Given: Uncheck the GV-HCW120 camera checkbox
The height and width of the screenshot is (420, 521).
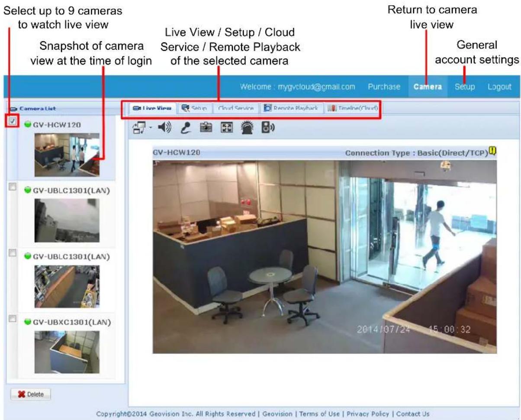Looking at the screenshot, I should (x=13, y=121).
